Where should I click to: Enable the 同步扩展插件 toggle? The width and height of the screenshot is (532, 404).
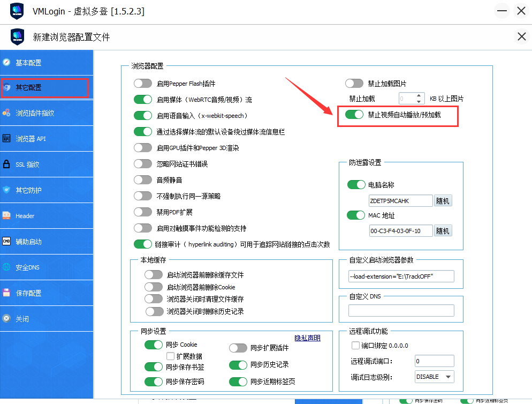coord(238,348)
